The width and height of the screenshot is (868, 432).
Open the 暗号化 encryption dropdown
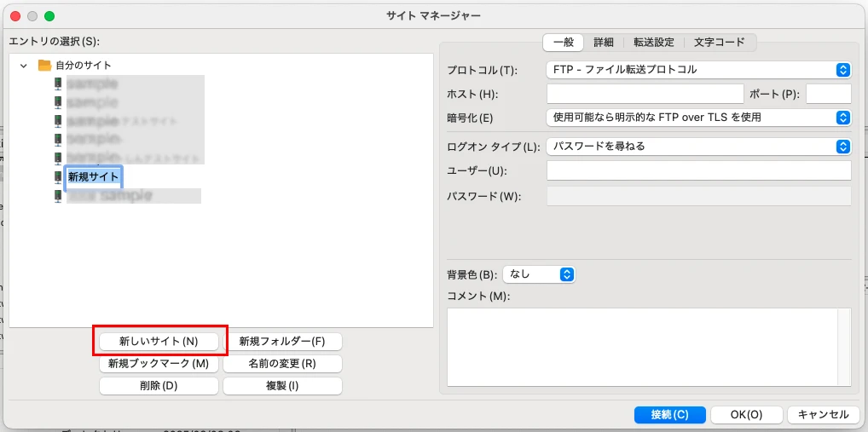[x=697, y=118]
